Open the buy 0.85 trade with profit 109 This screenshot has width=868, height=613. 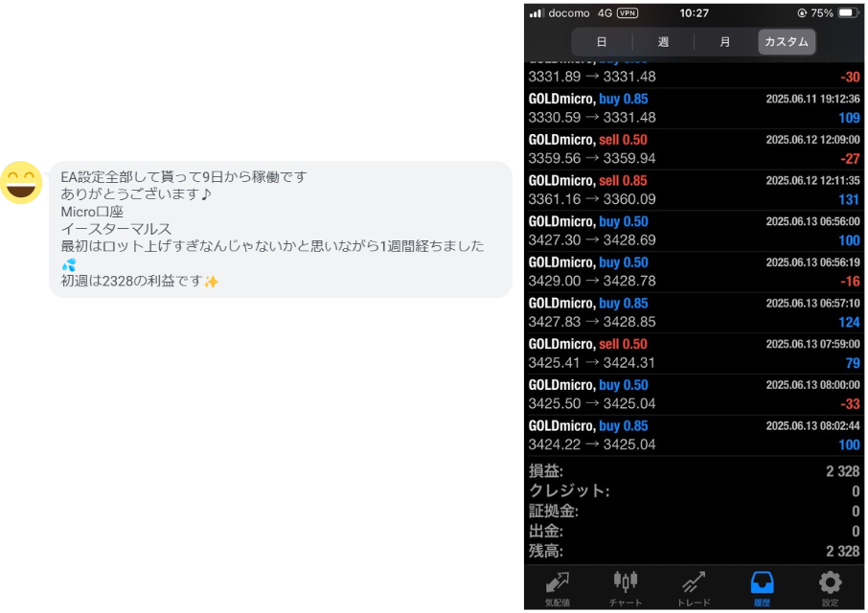695,108
